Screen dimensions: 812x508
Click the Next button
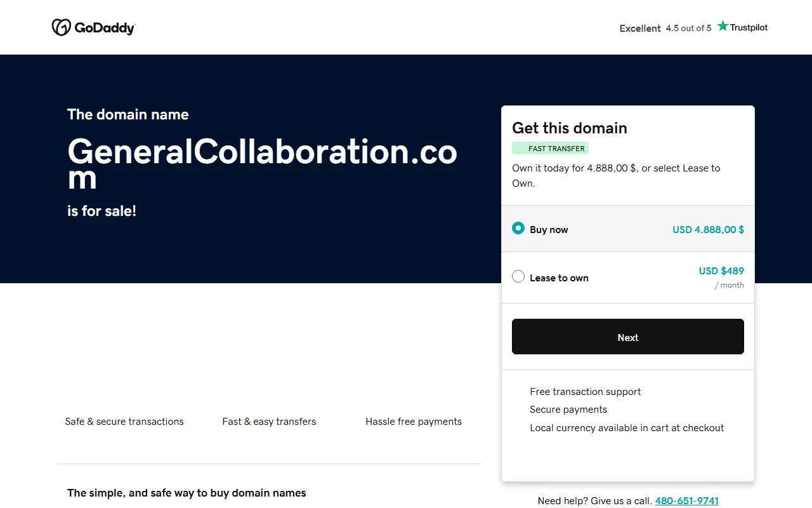coord(628,337)
